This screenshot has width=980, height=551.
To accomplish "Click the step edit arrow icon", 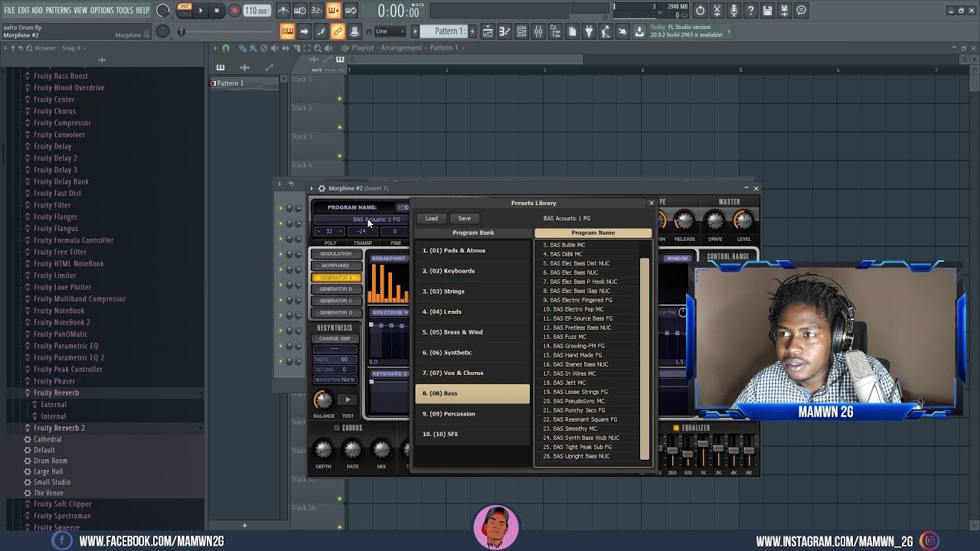I will (304, 31).
